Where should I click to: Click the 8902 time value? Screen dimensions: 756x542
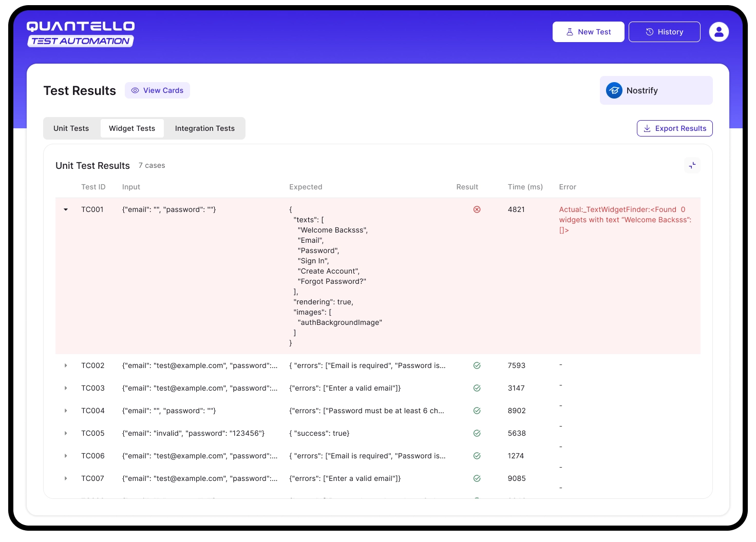point(517,411)
